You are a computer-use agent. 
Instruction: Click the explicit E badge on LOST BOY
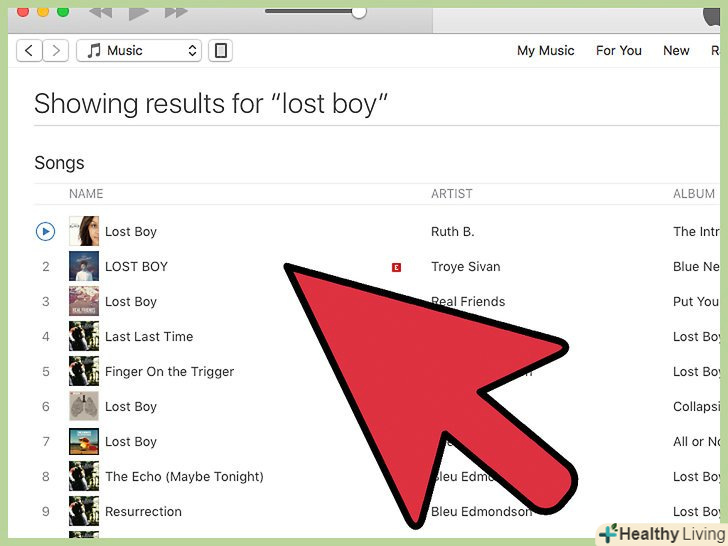click(x=396, y=267)
